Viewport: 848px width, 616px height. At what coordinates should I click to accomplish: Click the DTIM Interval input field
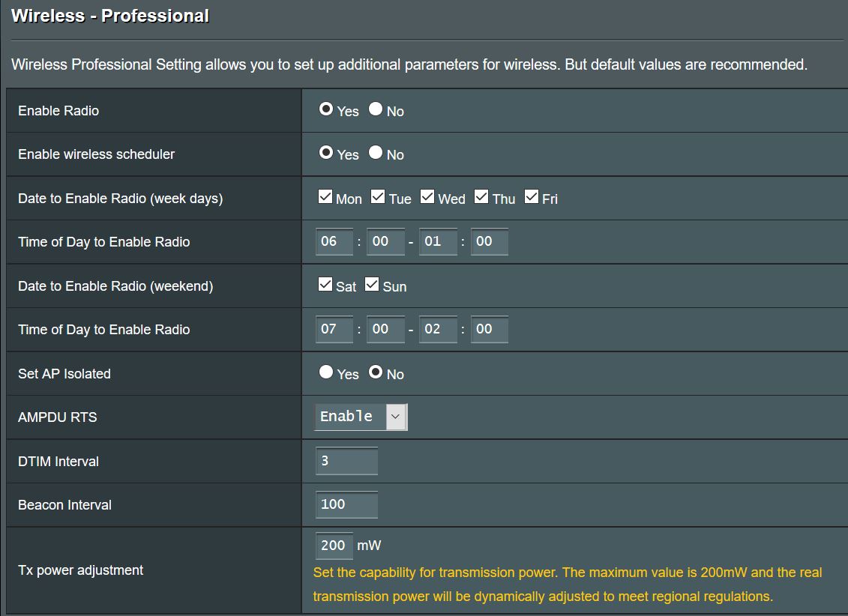tap(346, 461)
